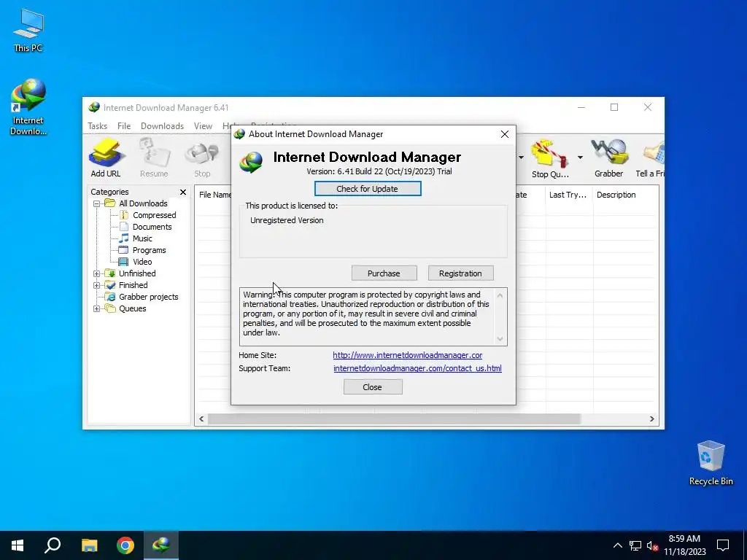The width and height of the screenshot is (747, 560).
Task: Open File Explorer from taskbar
Action: point(89,545)
